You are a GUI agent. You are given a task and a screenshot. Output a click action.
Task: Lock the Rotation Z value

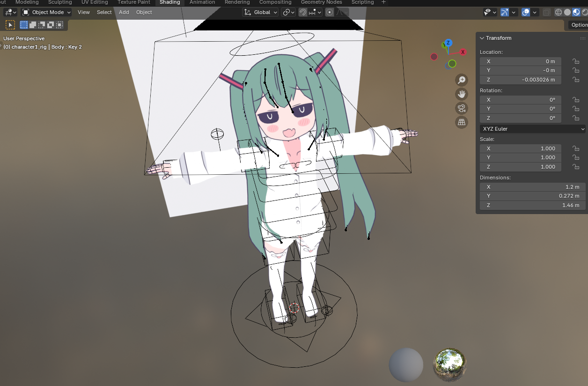tap(575, 118)
